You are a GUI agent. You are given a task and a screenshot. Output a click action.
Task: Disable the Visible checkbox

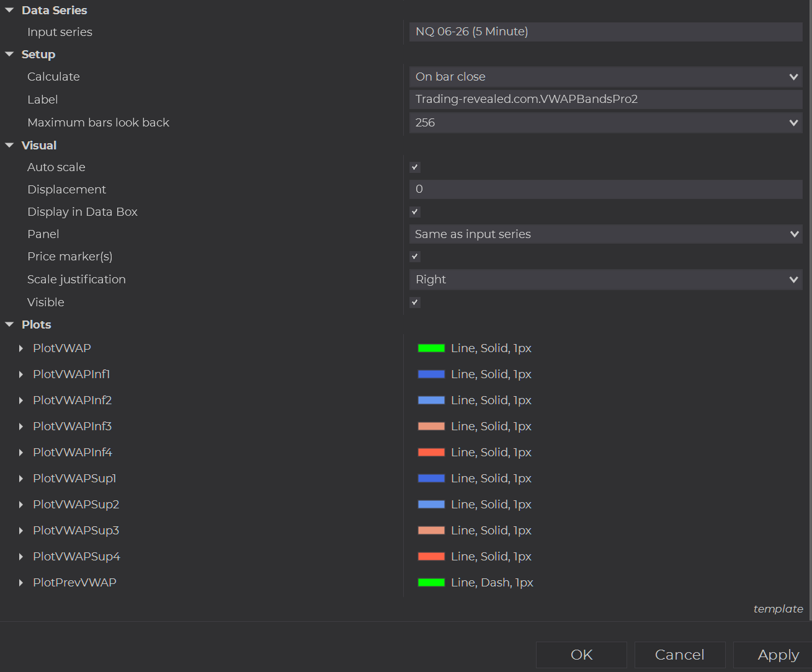click(x=415, y=303)
